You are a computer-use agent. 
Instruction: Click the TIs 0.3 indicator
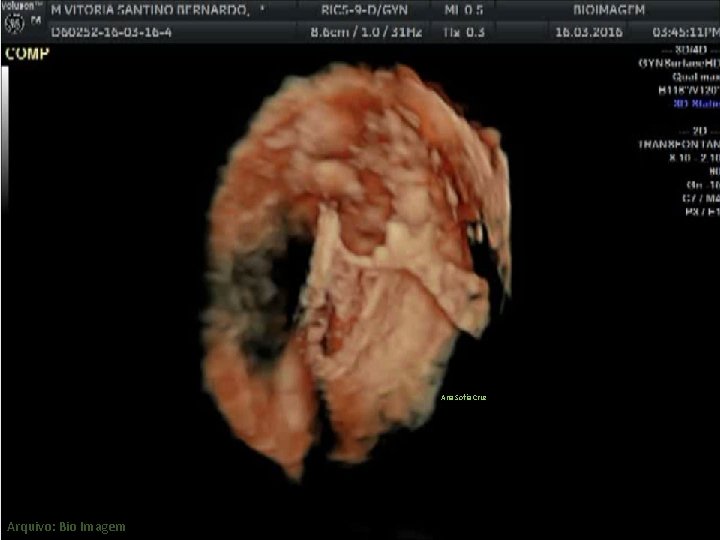click(x=463, y=32)
